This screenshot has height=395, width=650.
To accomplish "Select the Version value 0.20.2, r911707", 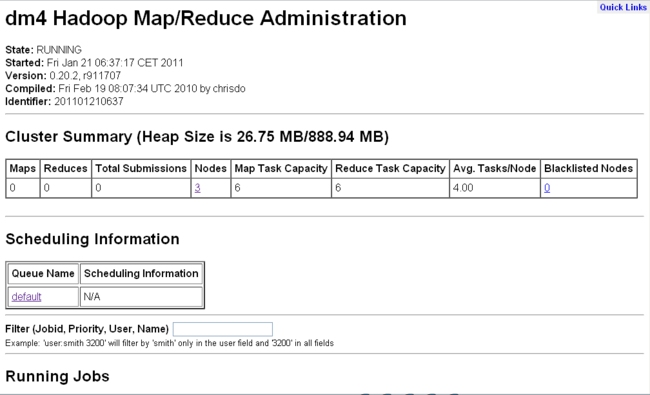I will [85, 75].
